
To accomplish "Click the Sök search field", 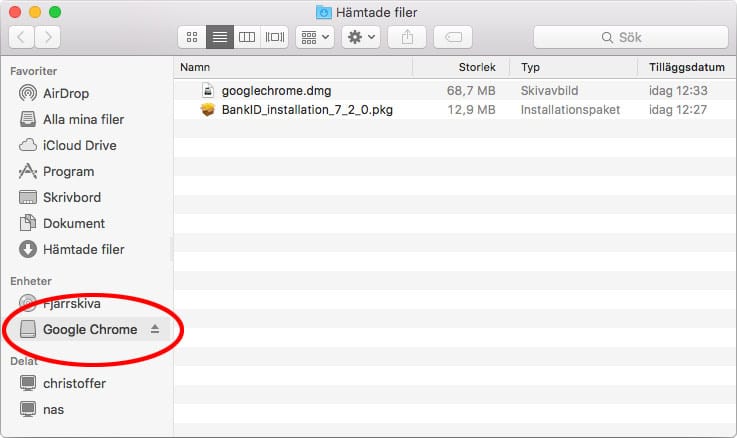I will click(629, 37).
